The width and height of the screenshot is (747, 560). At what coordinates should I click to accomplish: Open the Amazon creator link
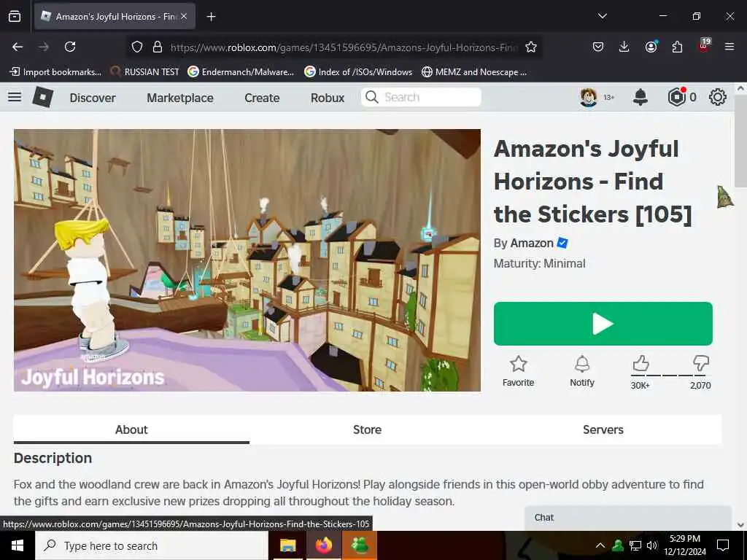(532, 243)
